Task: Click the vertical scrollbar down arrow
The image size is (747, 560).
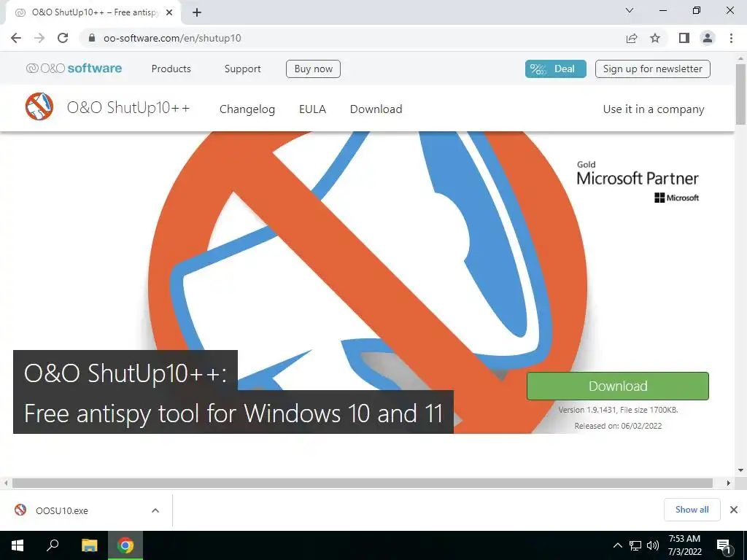Action: 741,470
